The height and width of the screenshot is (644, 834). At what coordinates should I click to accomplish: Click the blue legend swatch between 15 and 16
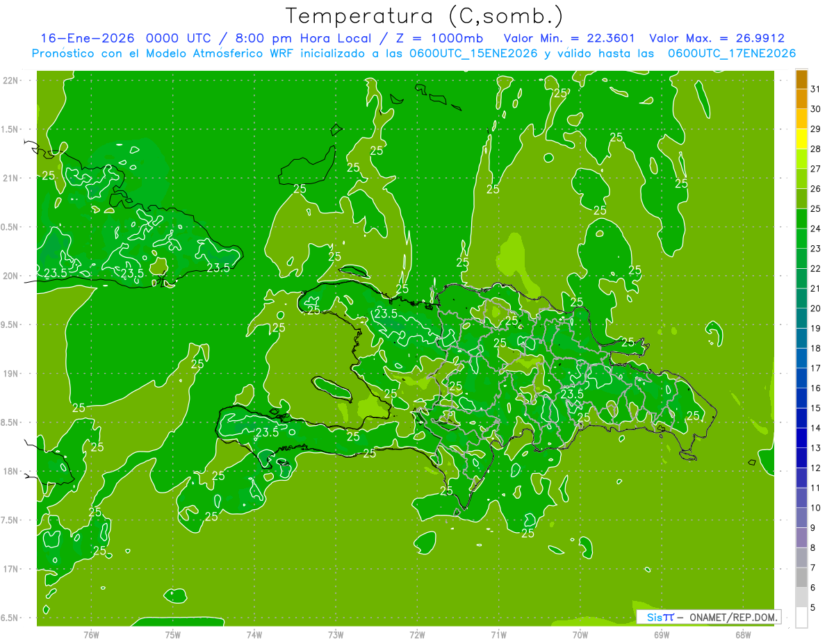point(801,398)
